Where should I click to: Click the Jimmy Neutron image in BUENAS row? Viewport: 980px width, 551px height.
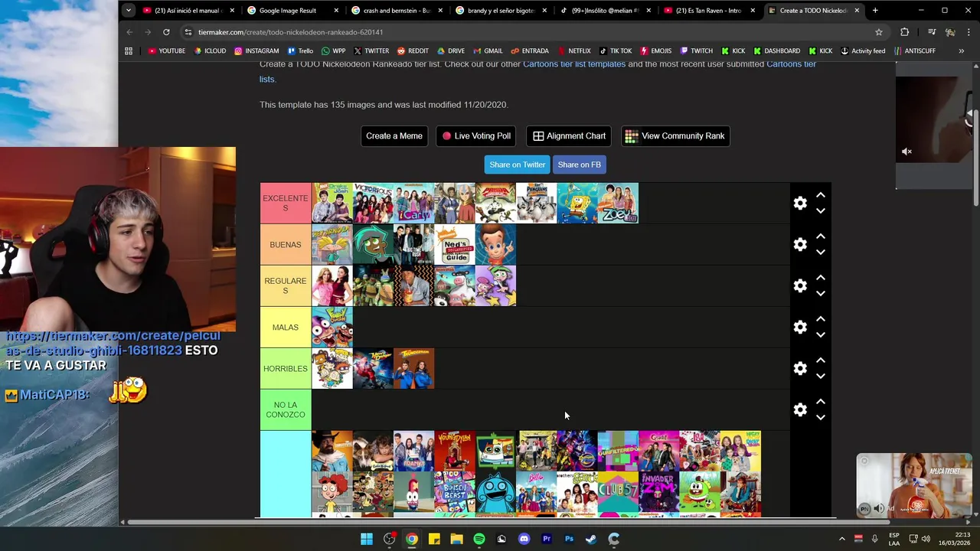(x=495, y=244)
